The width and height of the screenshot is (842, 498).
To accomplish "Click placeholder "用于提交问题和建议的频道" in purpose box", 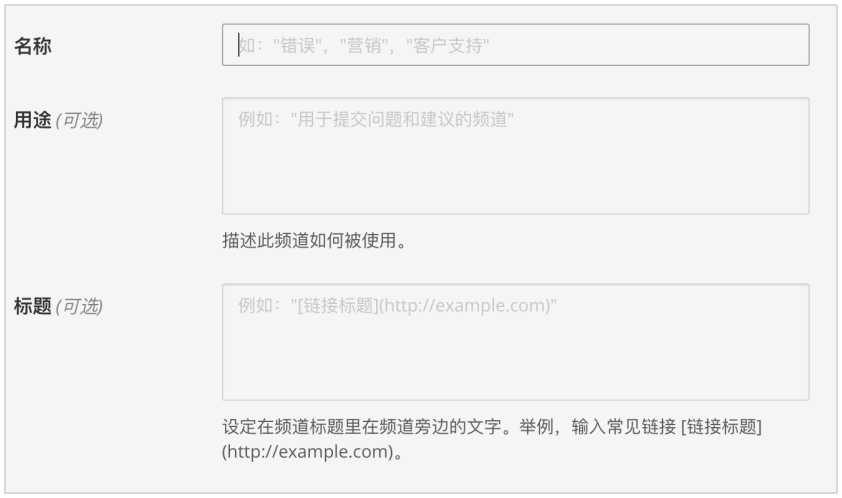I will point(402,119).
